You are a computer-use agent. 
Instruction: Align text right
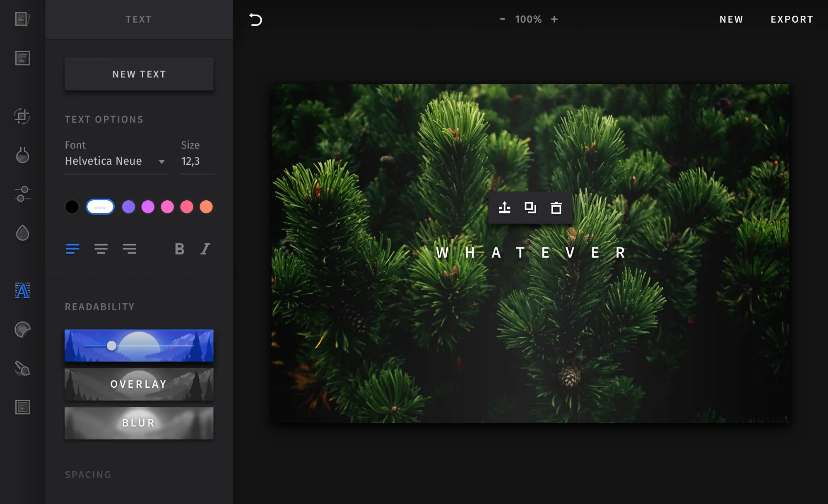[129, 249]
